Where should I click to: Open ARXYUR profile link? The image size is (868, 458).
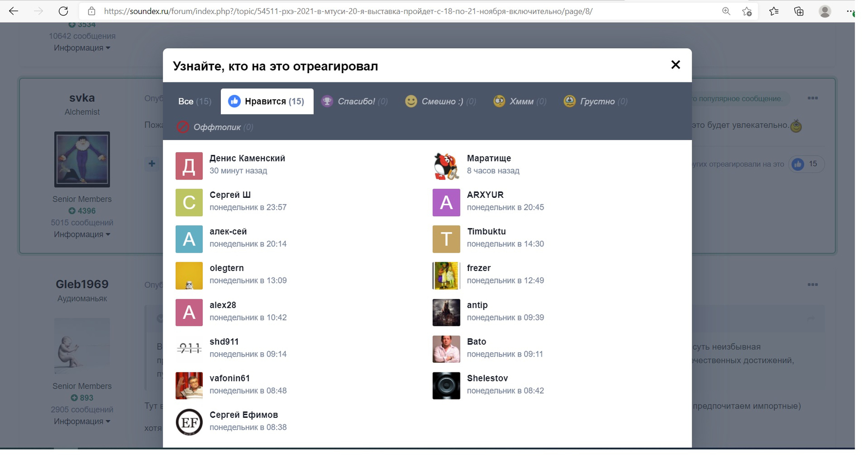[485, 195]
